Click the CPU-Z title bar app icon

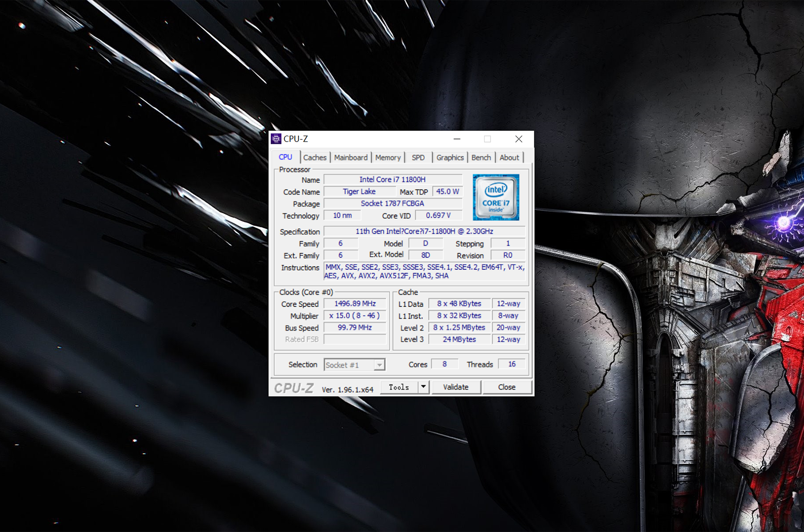click(x=276, y=139)
